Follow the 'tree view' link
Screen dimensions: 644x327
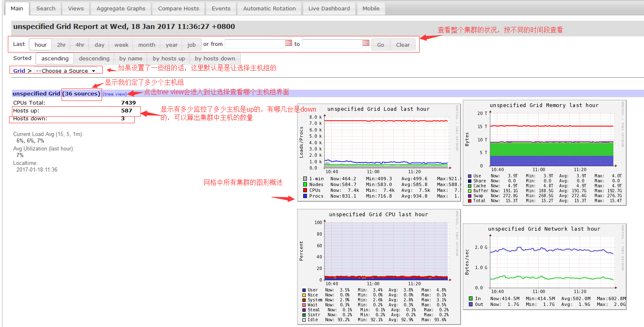[x=115, y=94]
